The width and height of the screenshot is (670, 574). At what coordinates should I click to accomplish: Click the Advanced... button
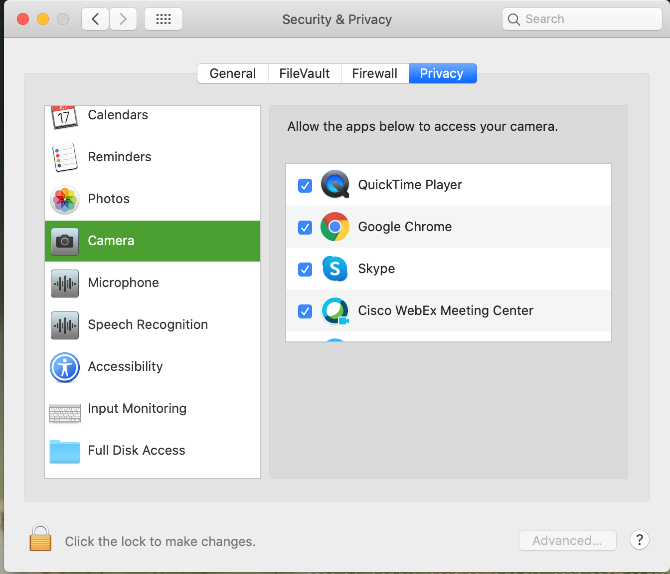(x=567, y=541)
